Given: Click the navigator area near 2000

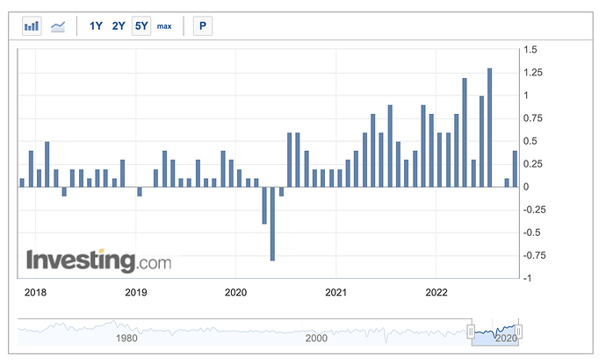Looking at the screenshot, I should (x=316, y=333).
